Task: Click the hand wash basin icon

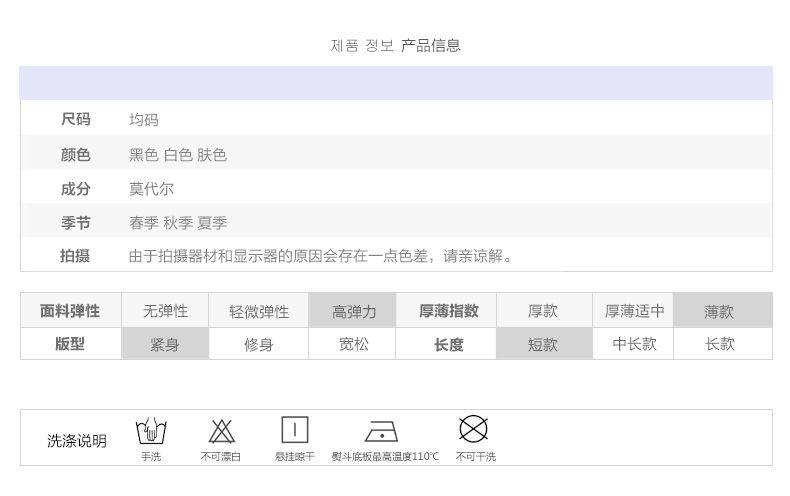Action: (151, 430)
